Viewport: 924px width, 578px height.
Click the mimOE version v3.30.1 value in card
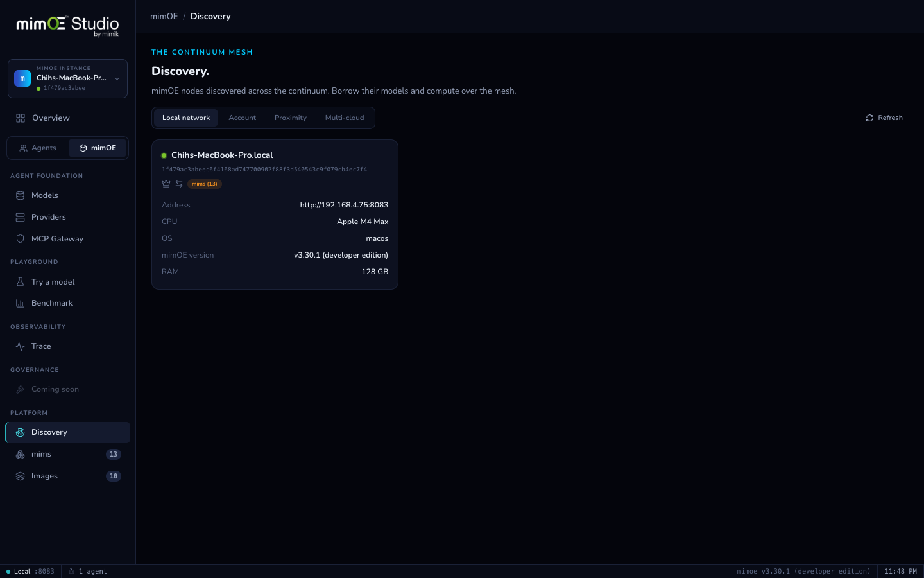341,255
